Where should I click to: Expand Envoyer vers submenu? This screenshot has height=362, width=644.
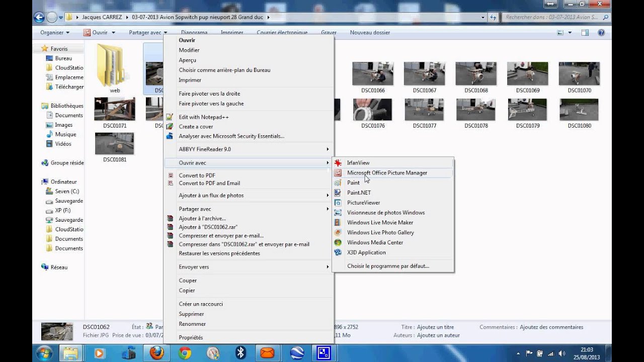pos(249,267)
